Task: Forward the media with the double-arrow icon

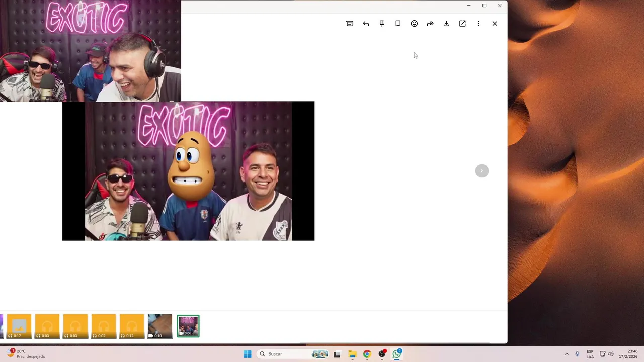Action: point(430,24)
